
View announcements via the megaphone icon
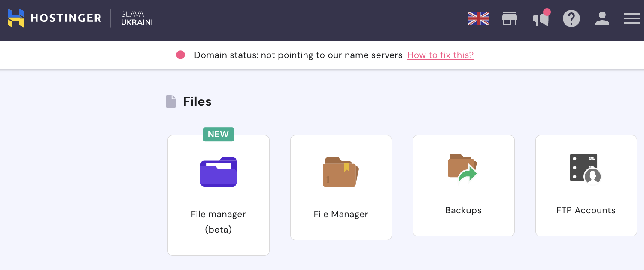(x=541, y=19)
